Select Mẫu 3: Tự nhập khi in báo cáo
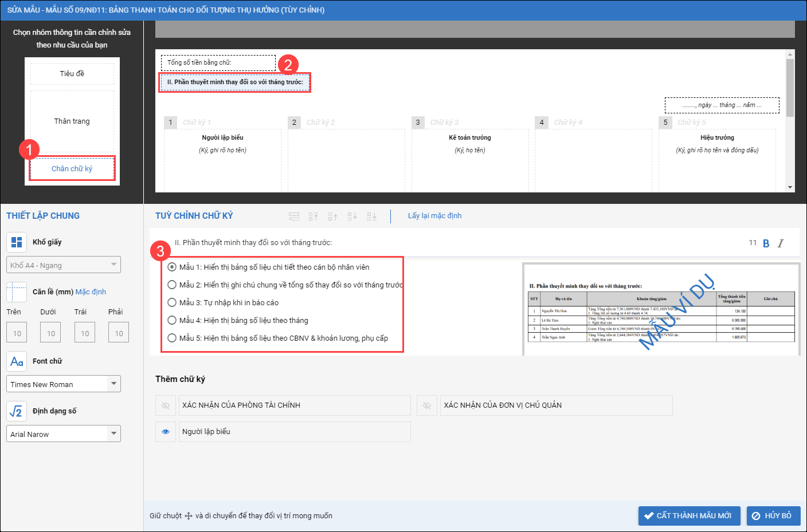 pyautogui.click(x=172, y=302)
